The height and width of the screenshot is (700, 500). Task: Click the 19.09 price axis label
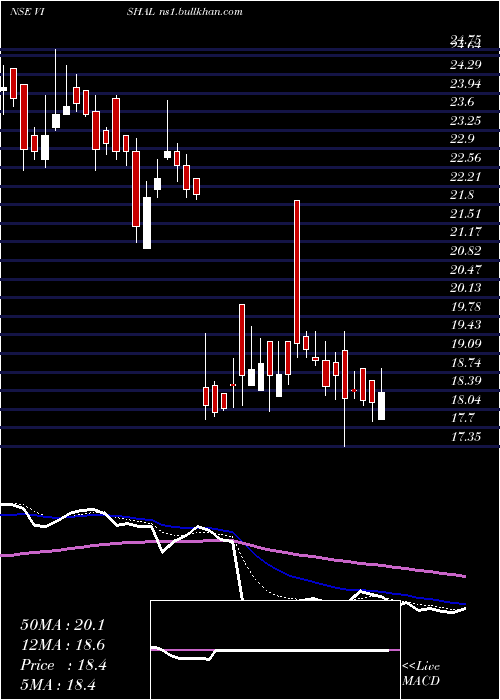click(465, 344)
